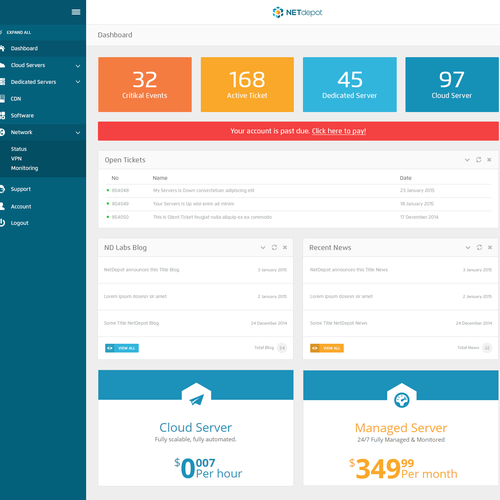Click the Account user icon
This screenshot has height=500, width=500.
click(x=2, y=206)
